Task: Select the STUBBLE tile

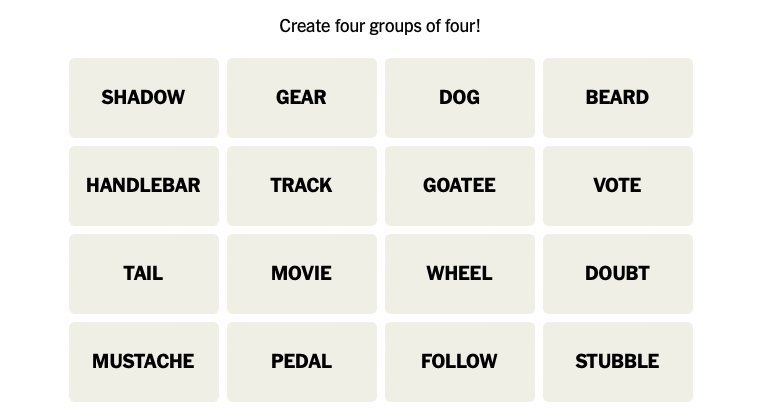Action: 618,362
